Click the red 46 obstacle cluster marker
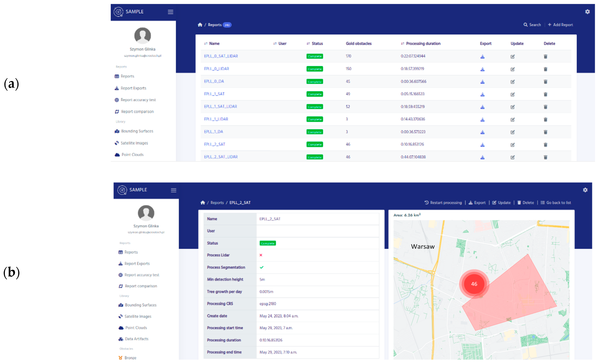Image resolution: width=598 pixels, height=364 pixels. pos(474,284)
